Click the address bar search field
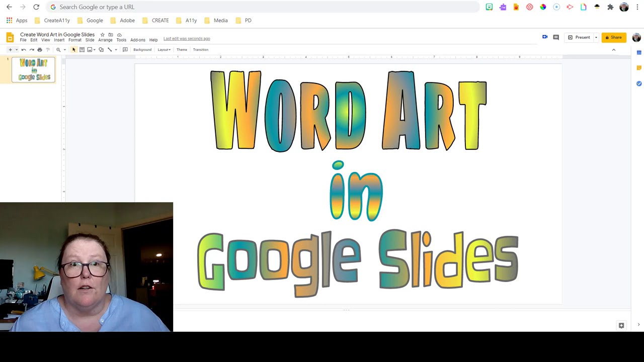 click(263, 7)
